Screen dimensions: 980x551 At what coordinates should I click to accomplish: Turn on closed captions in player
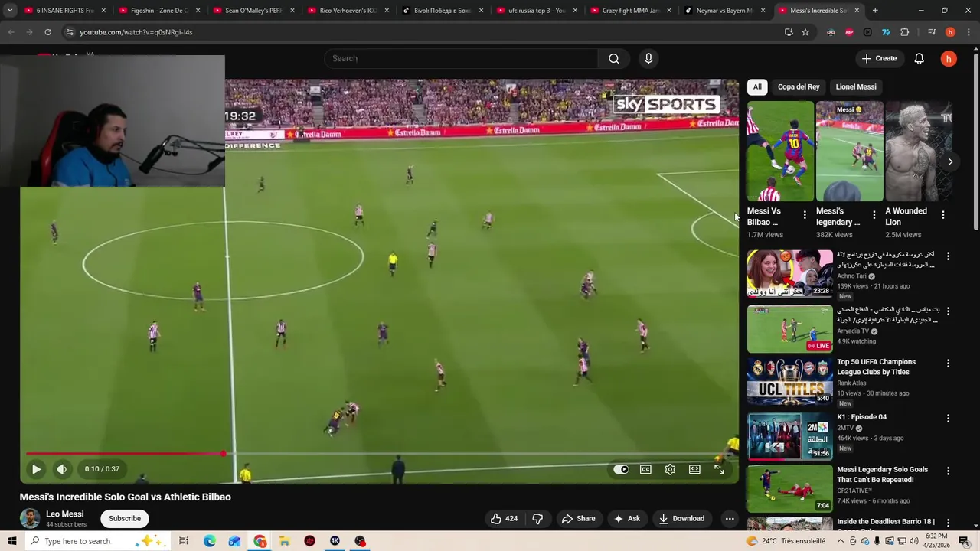[x=645, y=469]
